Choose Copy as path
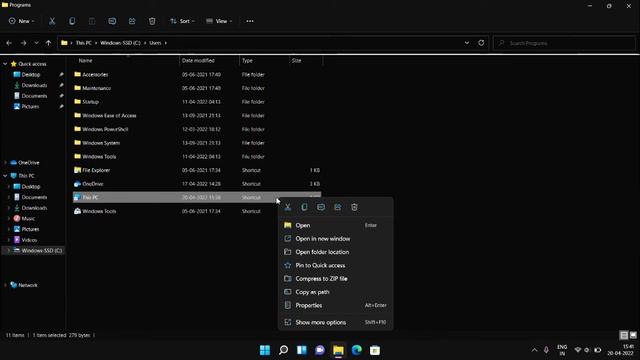Viewport: 640px width, 360px height. click(335, 292)
